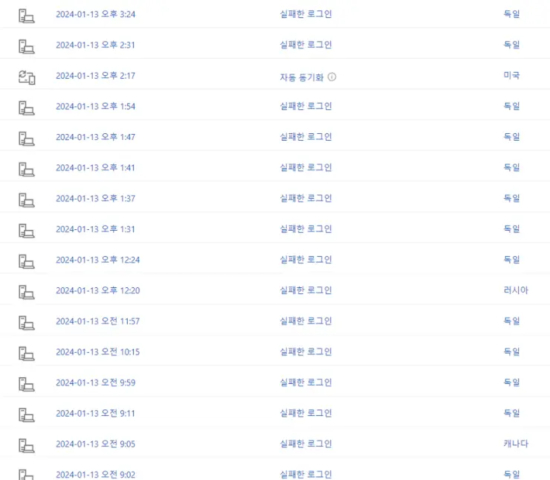This screenshot has width=550, height=480.
Task: Click the device icon for the 1:31 PM entry
Action: coord(27,231)
